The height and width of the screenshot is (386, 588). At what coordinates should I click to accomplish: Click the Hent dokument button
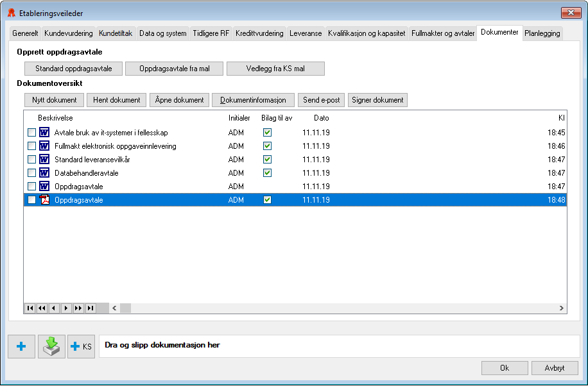[x=117, y=100]
